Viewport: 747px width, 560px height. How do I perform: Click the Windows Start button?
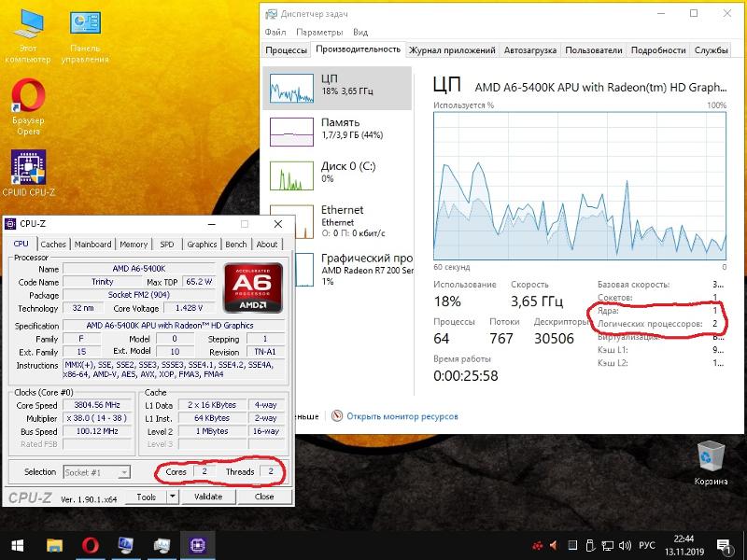18,545
